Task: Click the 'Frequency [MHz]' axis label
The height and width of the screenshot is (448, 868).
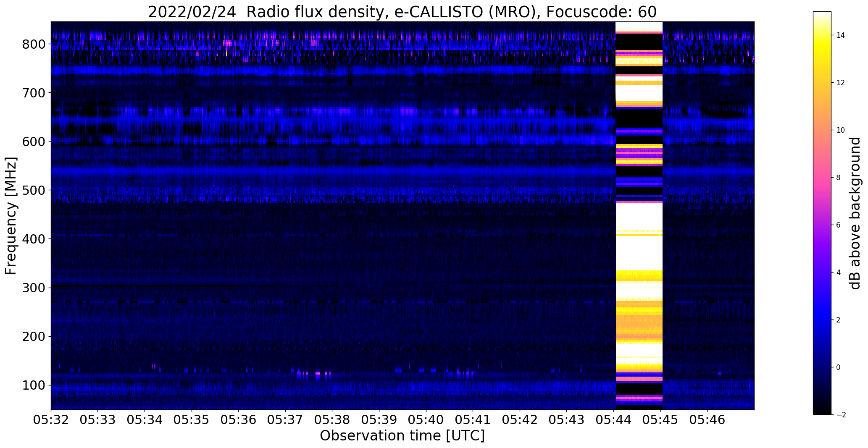Action: tap(11, 216)
